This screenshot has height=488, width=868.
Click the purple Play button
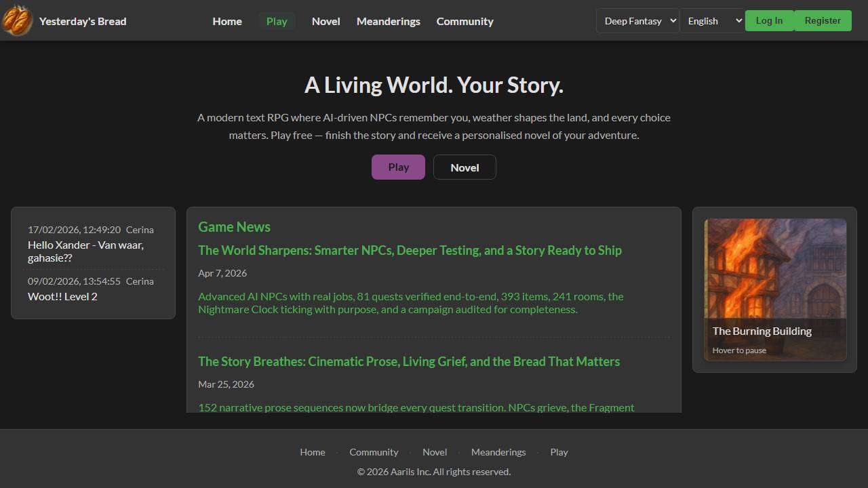398,167
